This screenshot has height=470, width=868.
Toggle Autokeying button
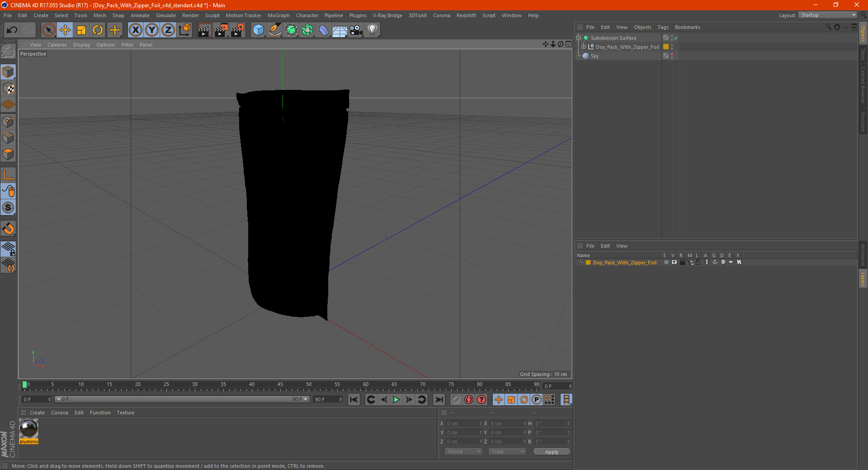pyautogui.click(x=469, y=399)
